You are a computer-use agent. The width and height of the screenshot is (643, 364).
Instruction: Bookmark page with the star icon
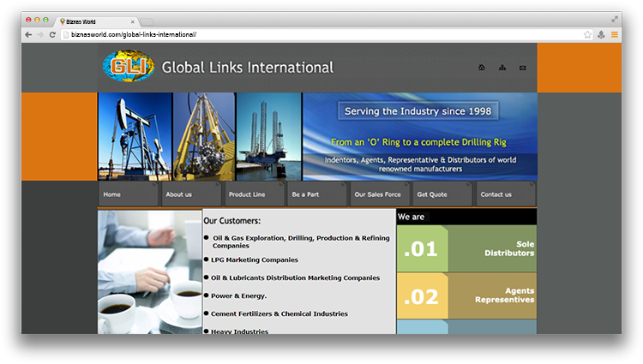click(x=587, y=34)
